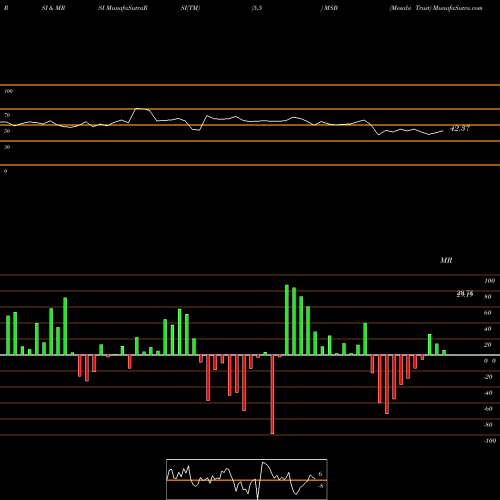This screenshot has width=500, height=500.
Task: Click the RSI value label 42.37
Action: pyautogui.click(x=460, y=128)
